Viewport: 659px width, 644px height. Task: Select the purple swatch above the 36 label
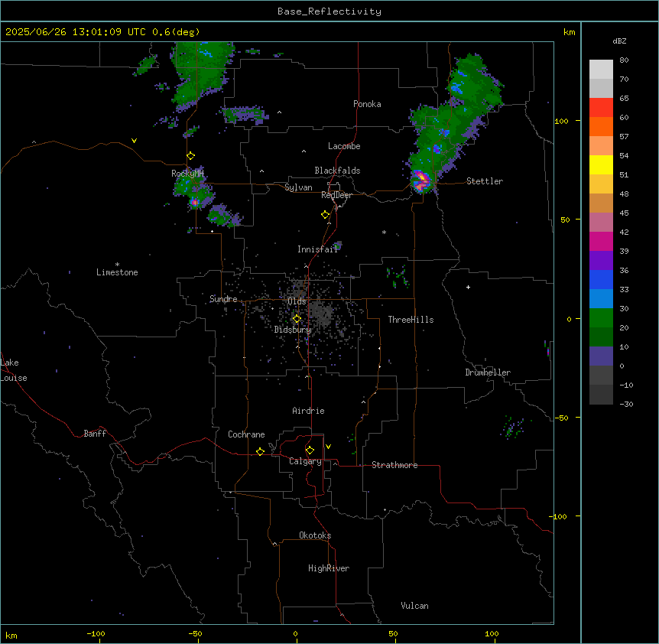click(601, 261)
